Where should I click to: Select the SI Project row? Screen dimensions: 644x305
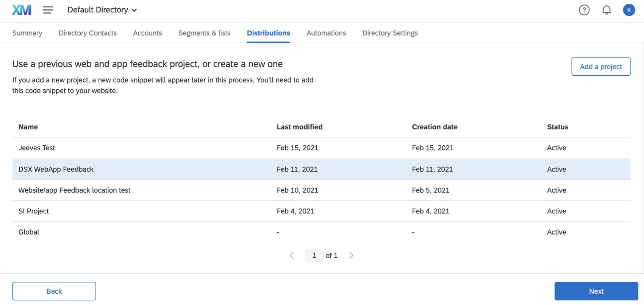pyautogui.click(x=34, y=211)
